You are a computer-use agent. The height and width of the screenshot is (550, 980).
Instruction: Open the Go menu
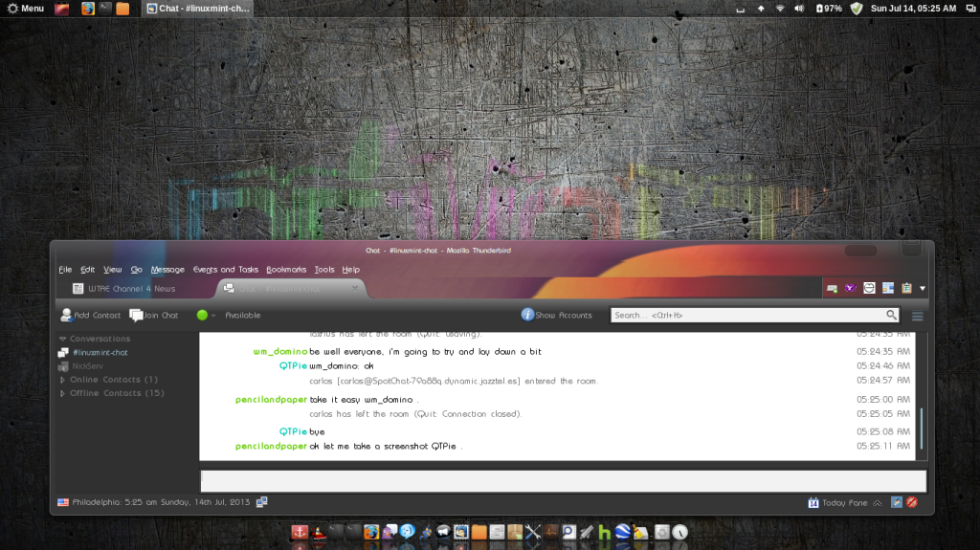(x=136, y=270)
